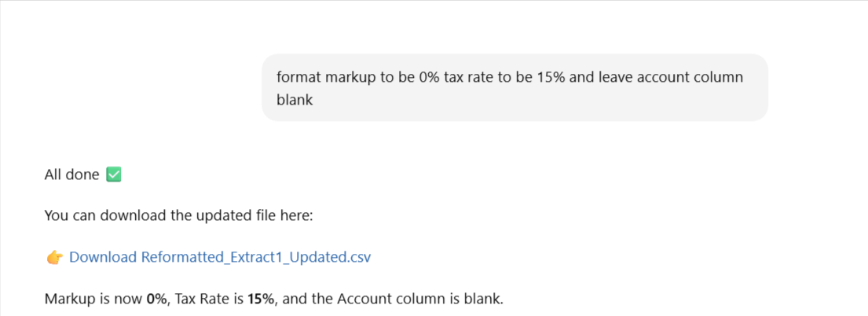Click the word "format" in the user message
This screenshot has height=316, width=868.
click(298, 77)
